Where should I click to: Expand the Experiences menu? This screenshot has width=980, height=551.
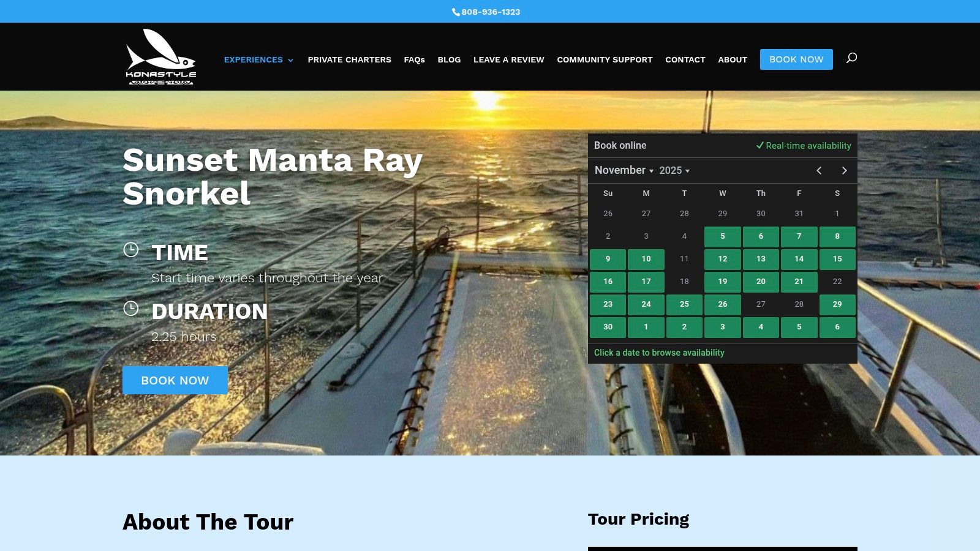pyautogui.click(x=258, y=60)
